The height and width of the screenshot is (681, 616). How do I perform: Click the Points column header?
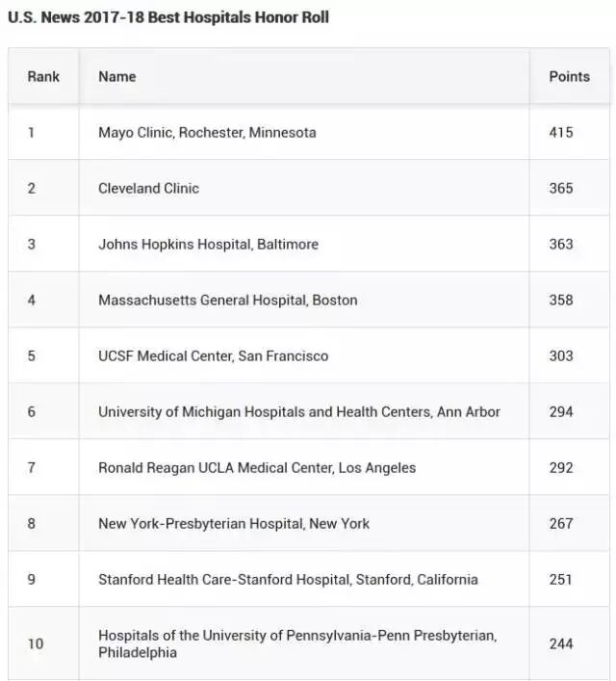point(569,76)
